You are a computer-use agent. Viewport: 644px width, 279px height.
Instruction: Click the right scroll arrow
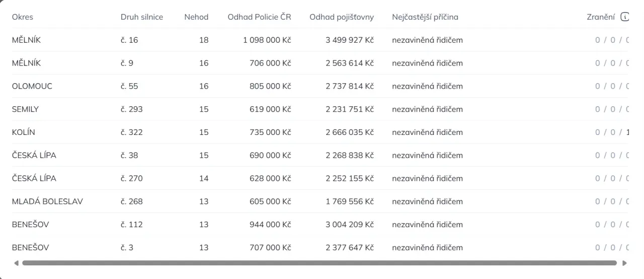pyautogui.click(x=625, y=263)
